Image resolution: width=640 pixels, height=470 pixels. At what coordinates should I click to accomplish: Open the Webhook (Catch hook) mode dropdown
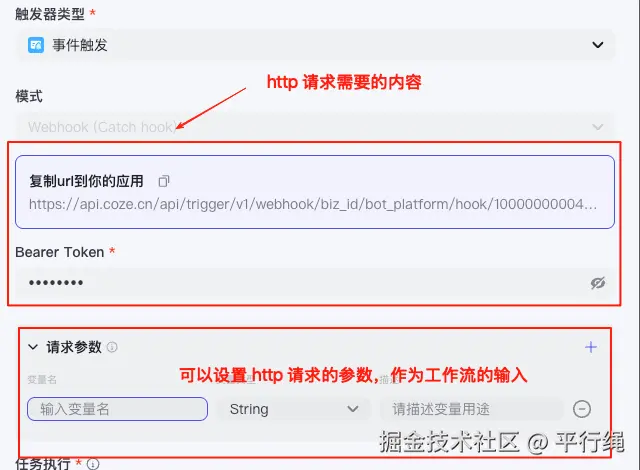click(x=315, y=127)
